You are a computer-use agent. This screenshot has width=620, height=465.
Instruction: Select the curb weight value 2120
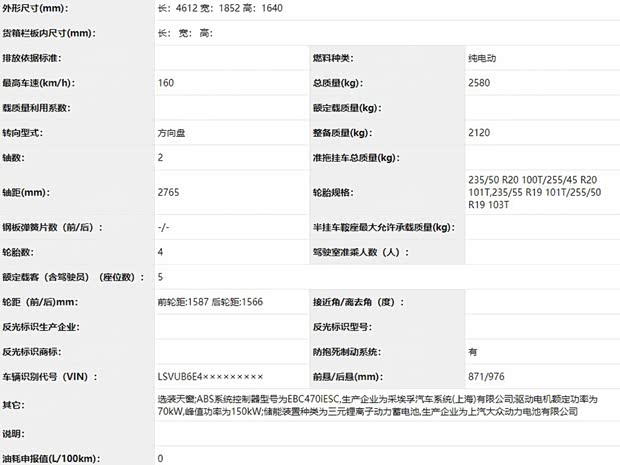click(479, 132)
